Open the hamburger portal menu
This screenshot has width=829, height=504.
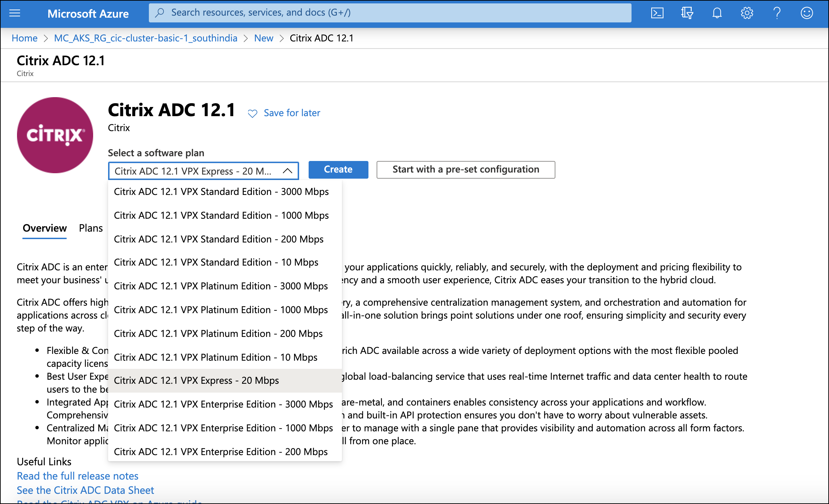tap(15, 13)
